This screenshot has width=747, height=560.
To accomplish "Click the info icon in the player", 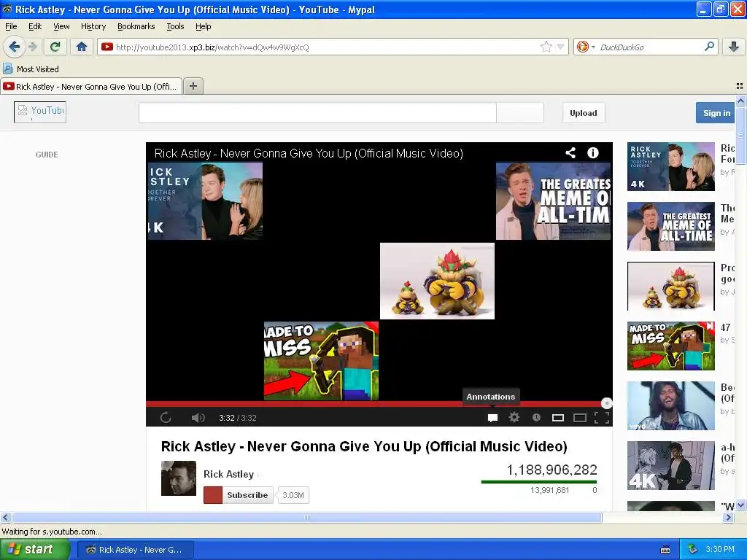I will pyautogui.click(x=592, y=153).
